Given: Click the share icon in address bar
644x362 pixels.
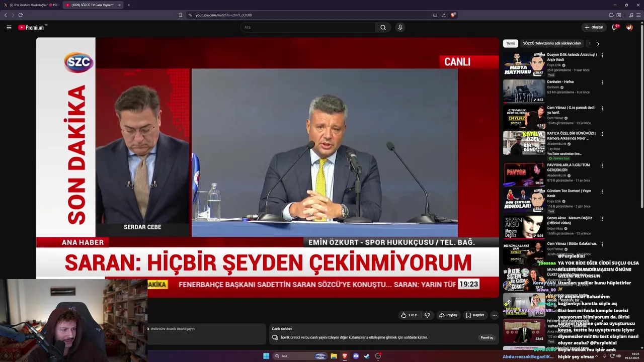Looking at the screenshot, I should pos(444,15).
